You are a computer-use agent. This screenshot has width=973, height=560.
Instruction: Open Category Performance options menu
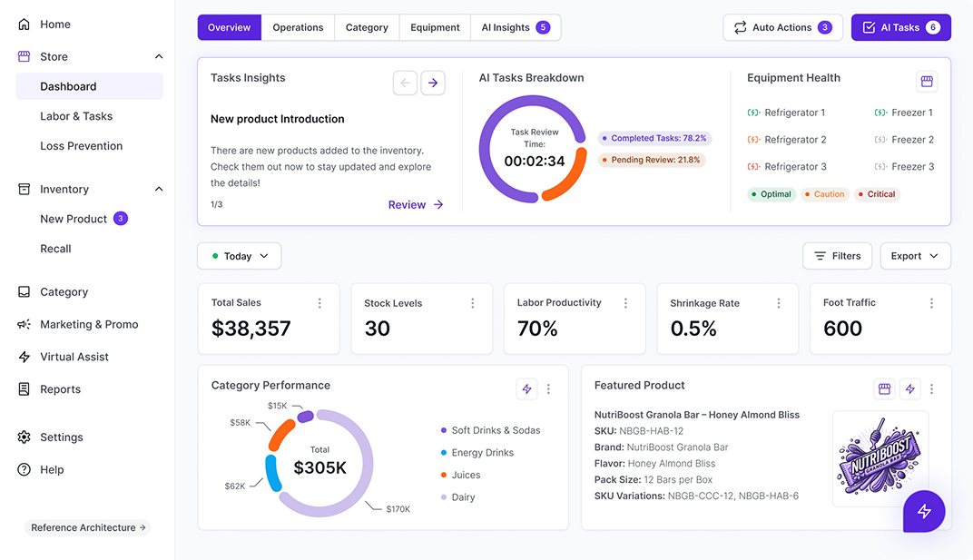[x=548, y=389]
